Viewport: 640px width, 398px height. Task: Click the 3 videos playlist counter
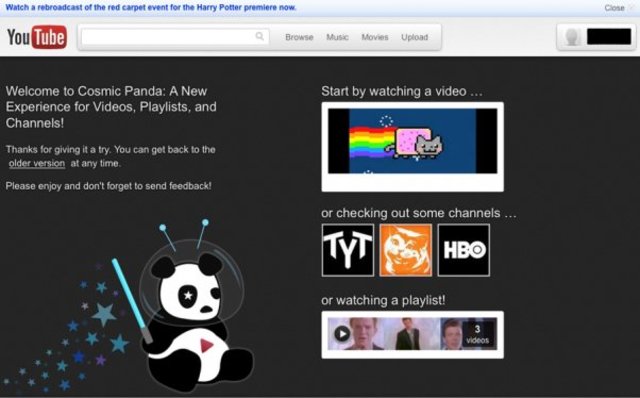478,334
